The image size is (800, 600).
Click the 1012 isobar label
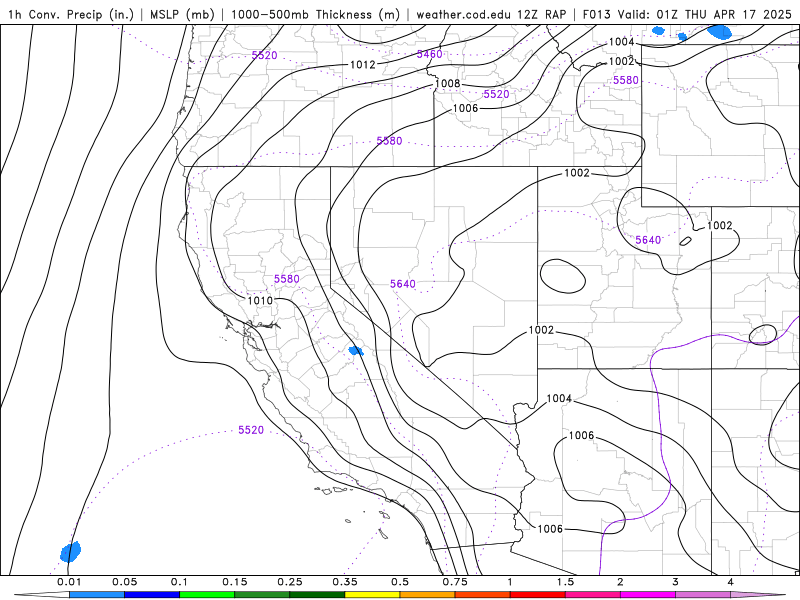coord(363,65)
